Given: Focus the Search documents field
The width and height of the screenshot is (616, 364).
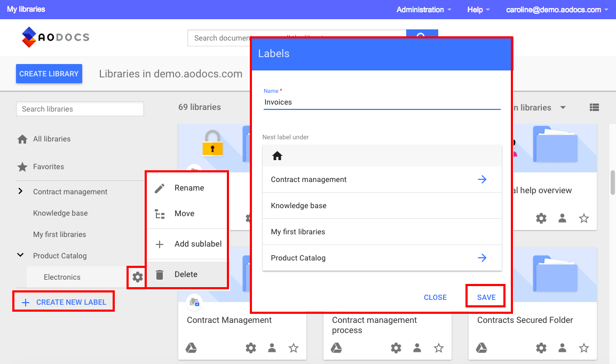Looking at the screenshot, I should 297,38.
